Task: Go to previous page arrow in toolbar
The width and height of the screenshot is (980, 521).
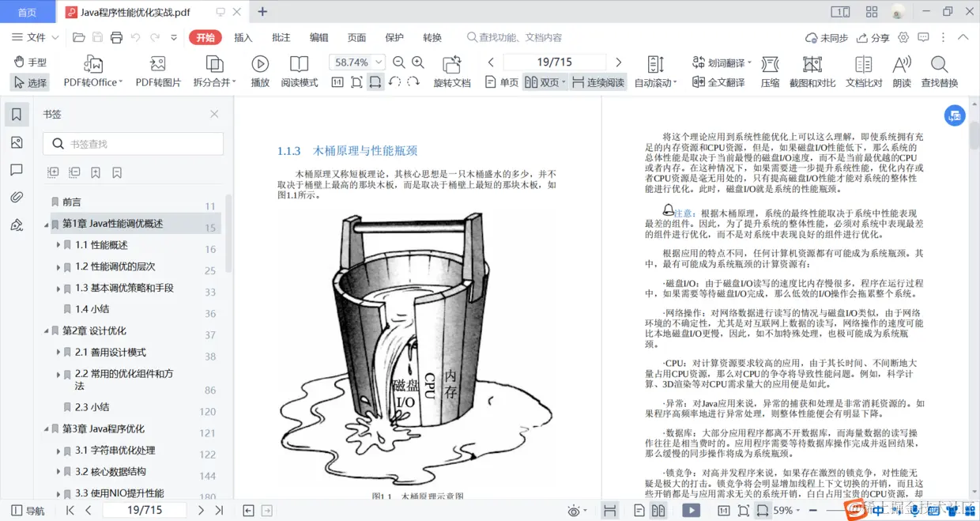Action: pos(491,62)
